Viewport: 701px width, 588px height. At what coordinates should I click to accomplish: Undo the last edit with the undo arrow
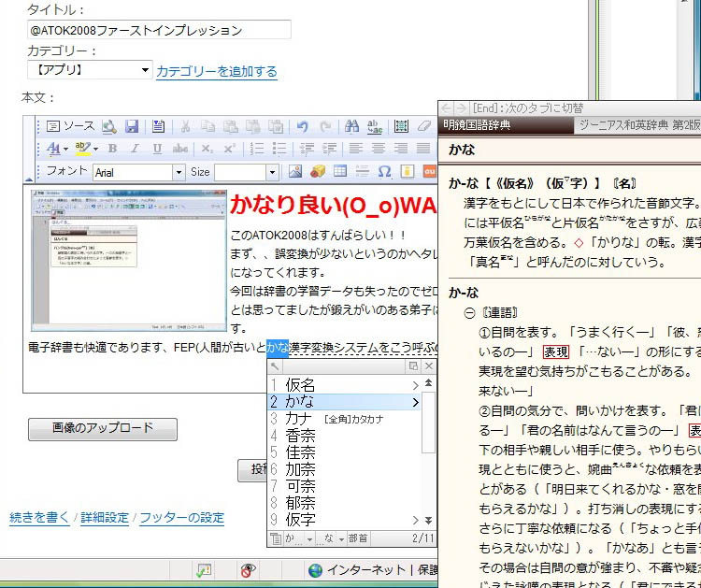[x=303, y=126]
